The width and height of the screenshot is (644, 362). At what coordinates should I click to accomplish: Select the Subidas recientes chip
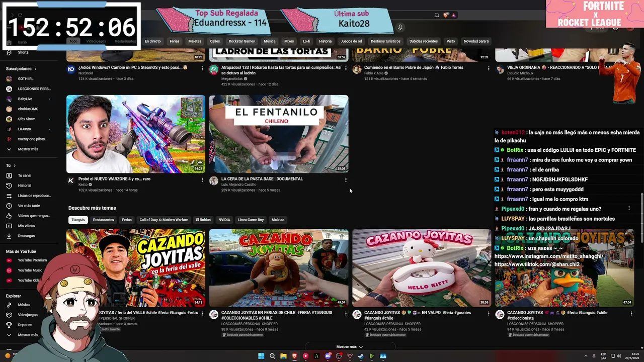tap(423, 41)
